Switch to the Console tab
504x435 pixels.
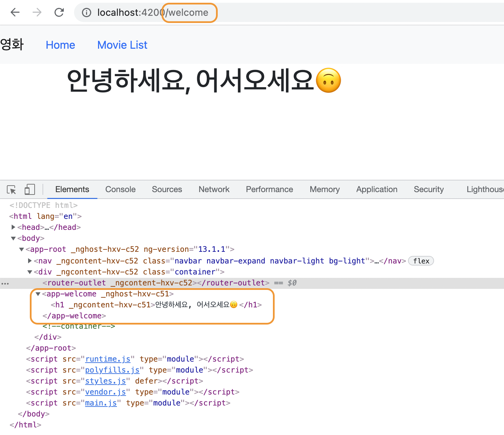(120, 189)
